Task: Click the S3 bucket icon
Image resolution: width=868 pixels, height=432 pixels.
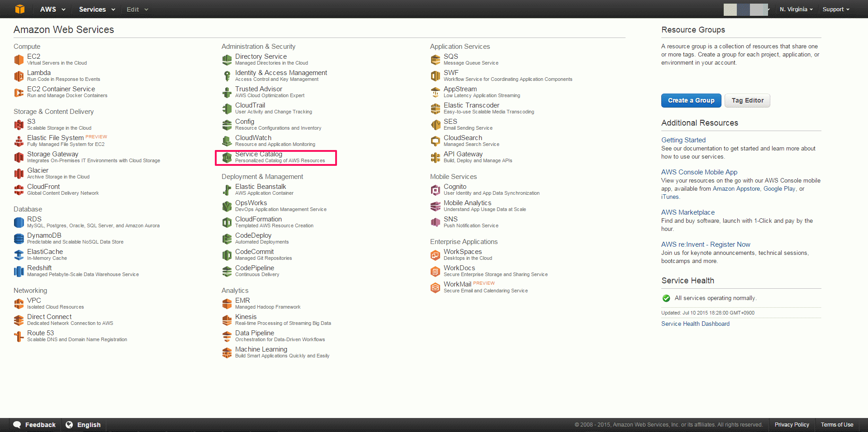Action: [19, 125]
